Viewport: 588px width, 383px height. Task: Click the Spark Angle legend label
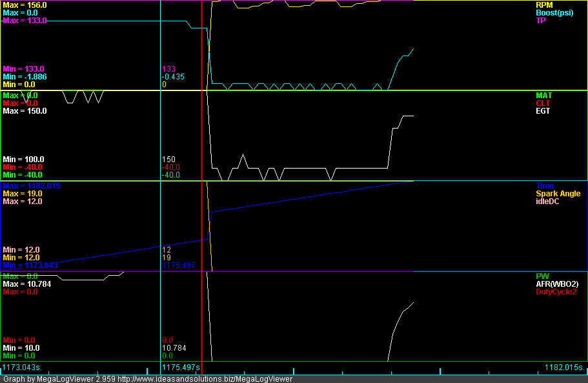tap(558, 193)
